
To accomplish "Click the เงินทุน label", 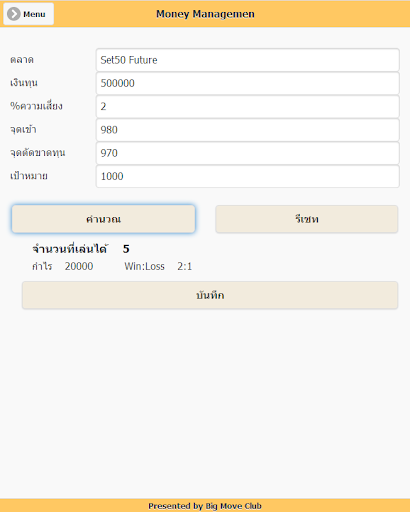I will pyautogui.click(x=24, y=83).
